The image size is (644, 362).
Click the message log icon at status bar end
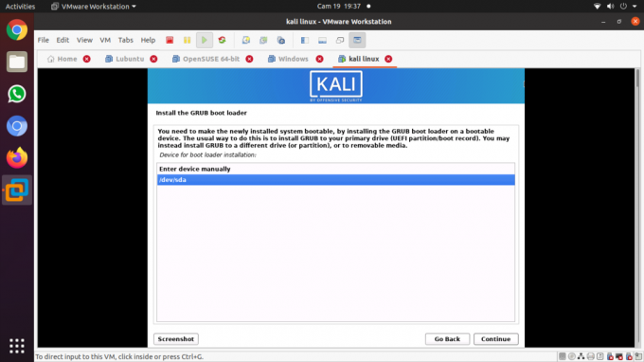pos(638,356)
